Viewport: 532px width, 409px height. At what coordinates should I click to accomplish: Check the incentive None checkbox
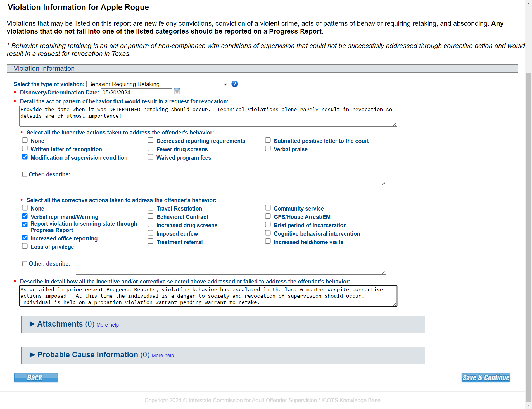coord(25,140)
